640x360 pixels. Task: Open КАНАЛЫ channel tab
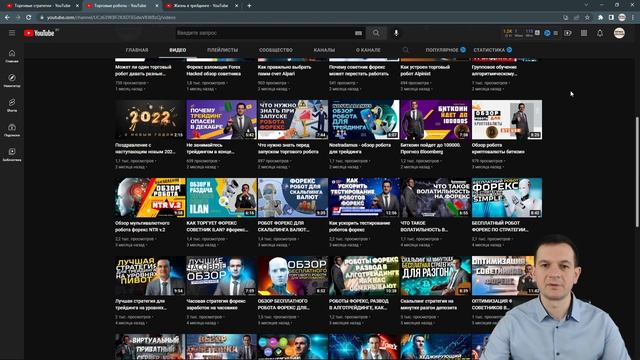pyautogui.click(x=324, y=50)
